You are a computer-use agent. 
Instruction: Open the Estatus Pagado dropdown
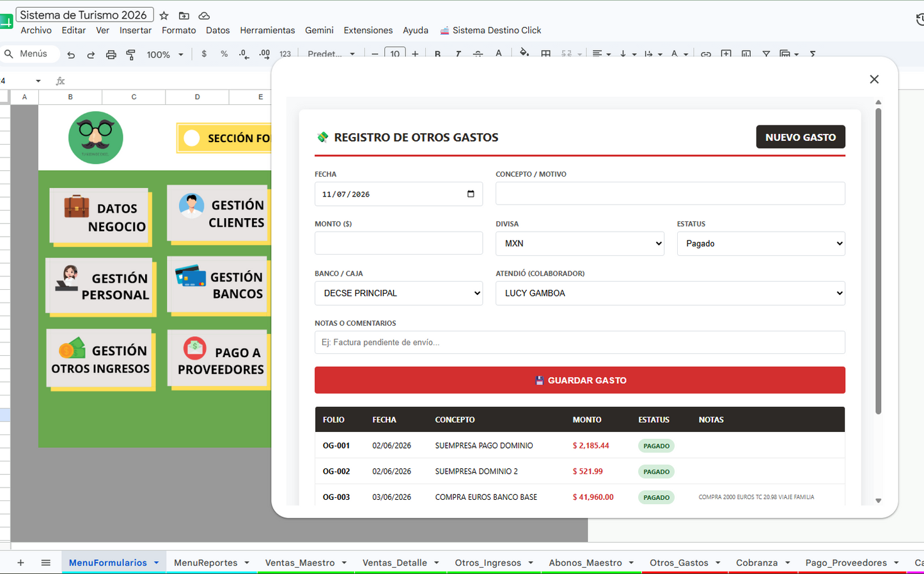761,244
